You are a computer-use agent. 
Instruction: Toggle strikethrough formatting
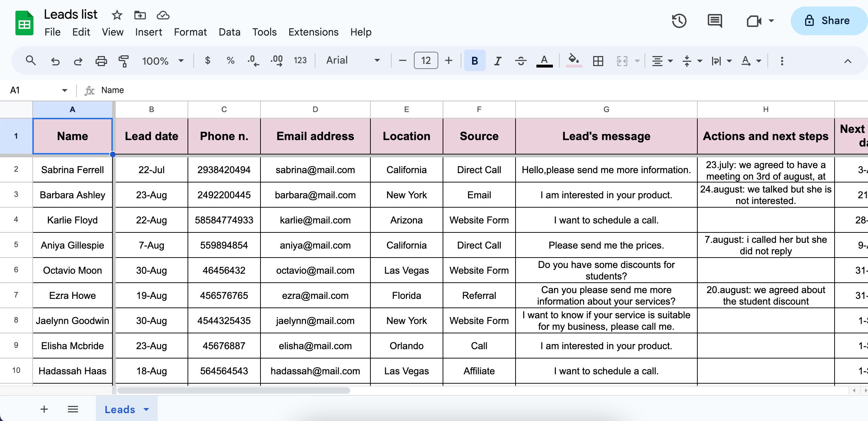[520, 60]
